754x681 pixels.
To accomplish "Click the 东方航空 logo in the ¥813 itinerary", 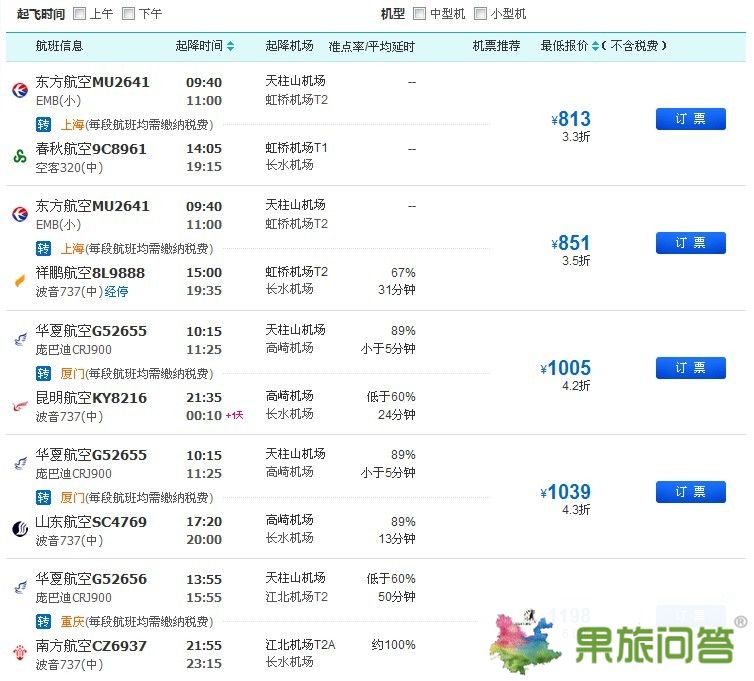I will pyautogui.click(x=19, y=90).
